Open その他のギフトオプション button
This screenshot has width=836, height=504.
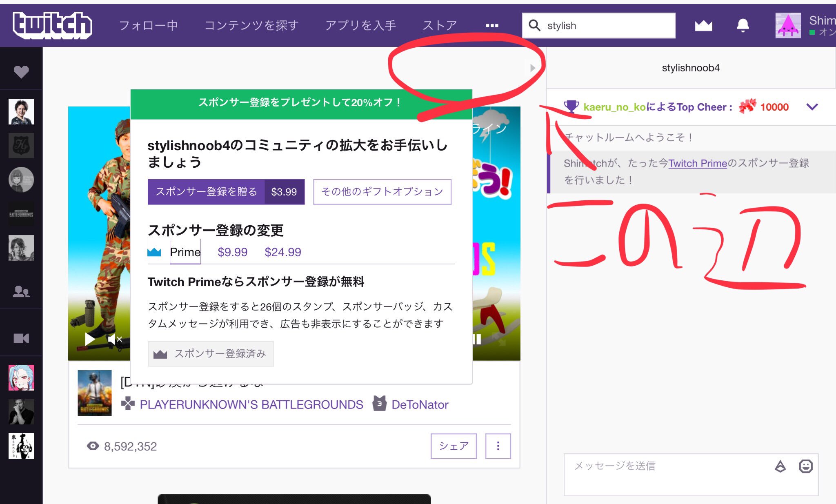pos(382,192)
